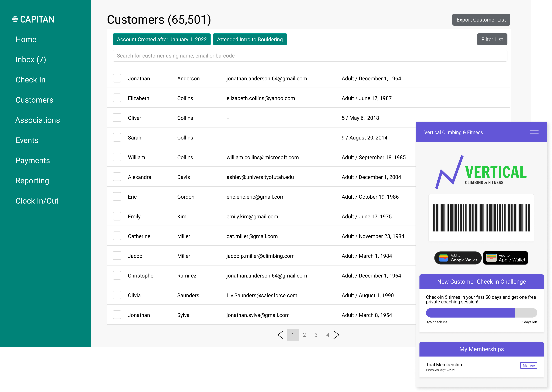Image resolution: width=552 pixels, height=392 pixels.
Task: Open Inbox (7) in sidebar
Action: [31, 60]
